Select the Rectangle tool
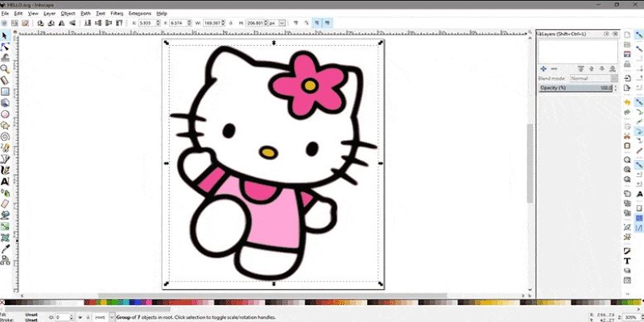This screenshot has height=322, width=644. click(5, 91)
